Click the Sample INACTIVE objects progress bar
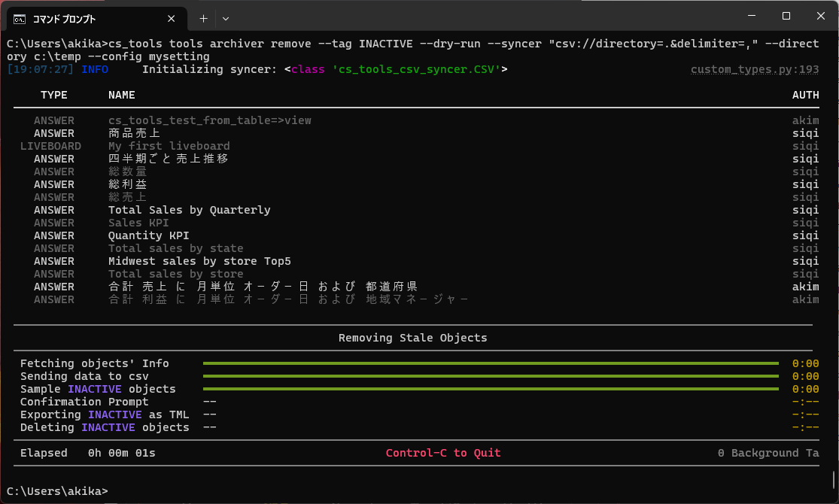The width and height of the screenshot is (839, 504). tap(491, 389)
